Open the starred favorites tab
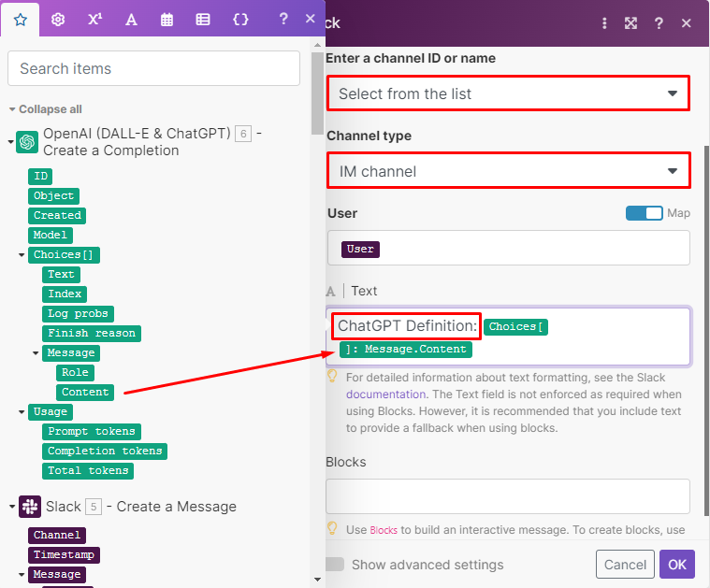 click(x=20, y=20)
